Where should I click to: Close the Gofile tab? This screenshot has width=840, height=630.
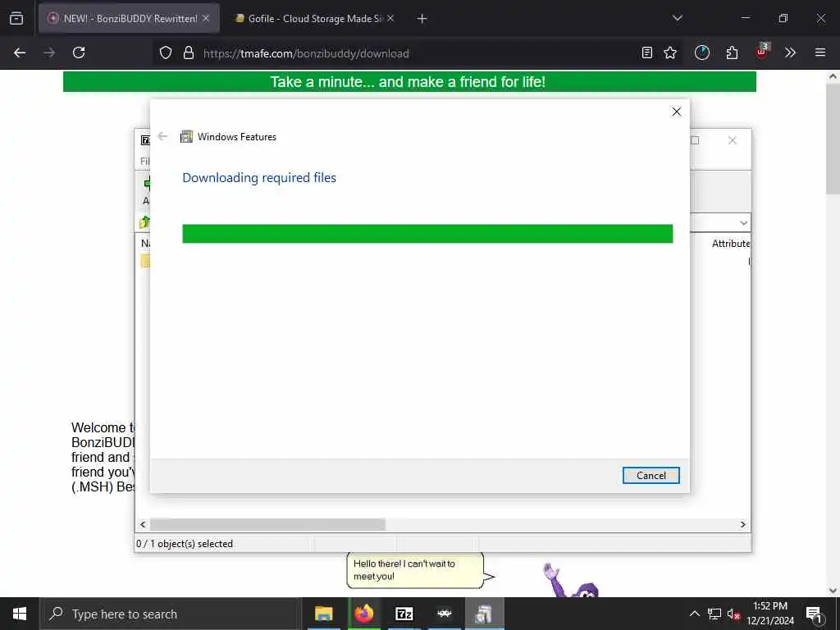coord(390,18)
